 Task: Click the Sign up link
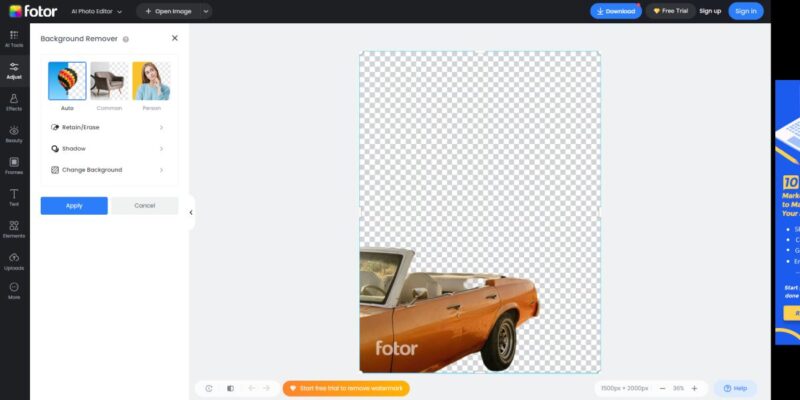[710, 11]
